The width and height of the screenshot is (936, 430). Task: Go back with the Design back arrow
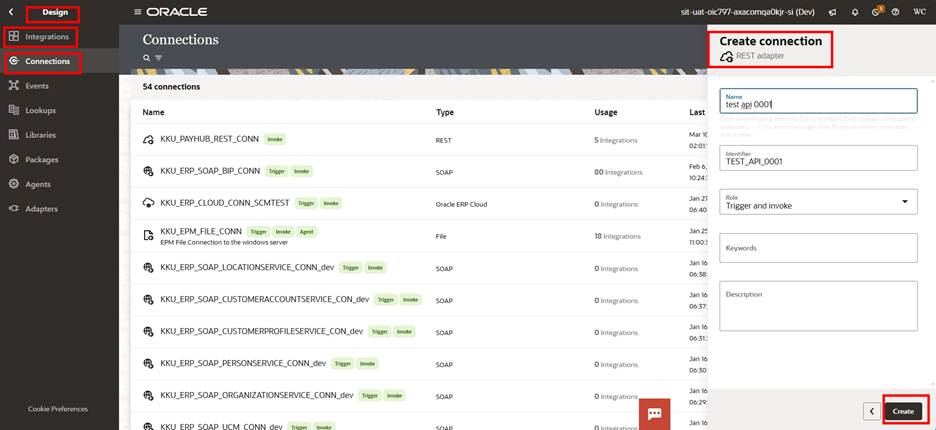coord(11,12)
